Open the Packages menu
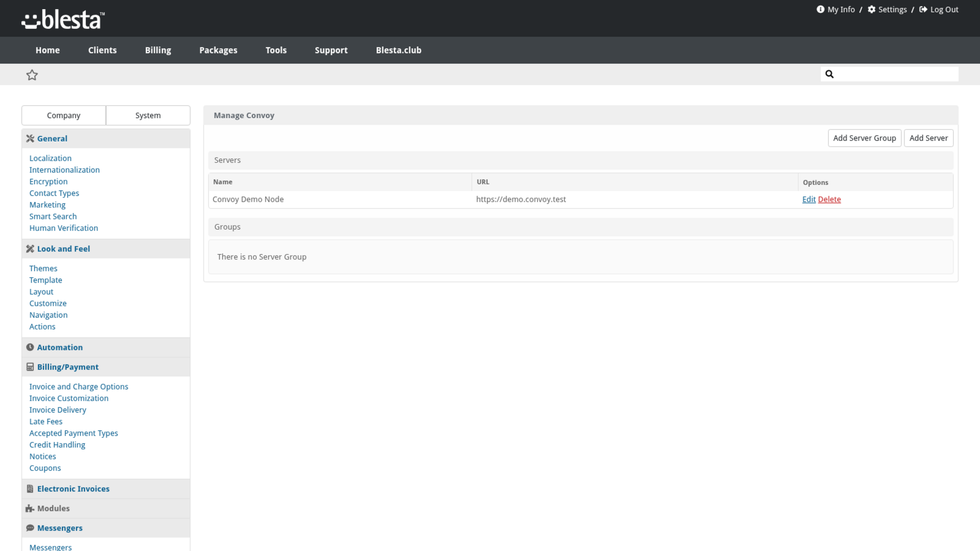The image size is (980, 551). [218, 50]
